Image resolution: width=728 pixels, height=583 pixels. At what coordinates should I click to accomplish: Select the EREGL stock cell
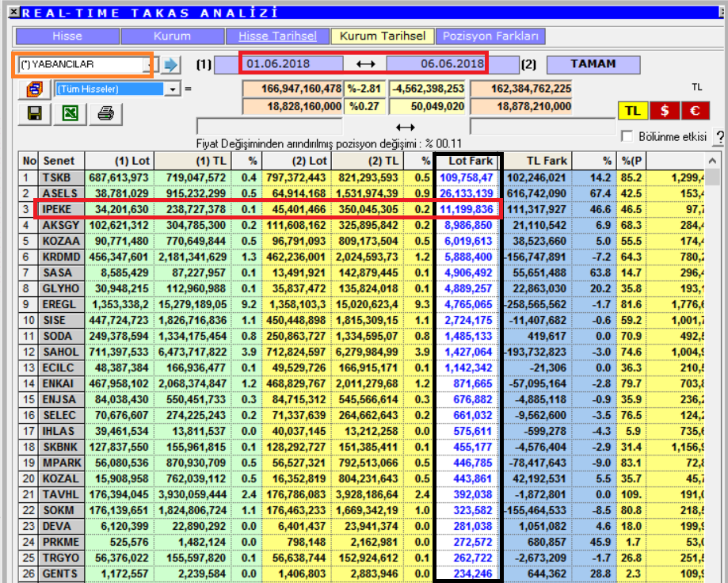click(x=61, y=304)
